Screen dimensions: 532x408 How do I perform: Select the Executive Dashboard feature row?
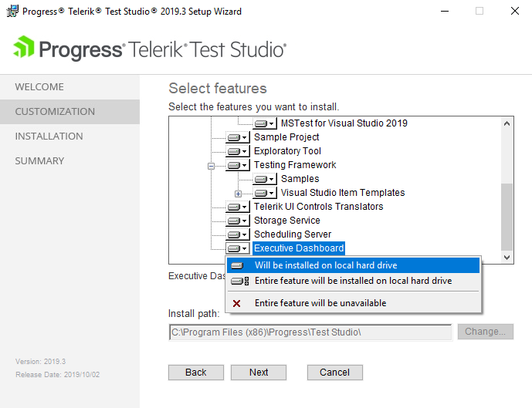tap(299, 248)
